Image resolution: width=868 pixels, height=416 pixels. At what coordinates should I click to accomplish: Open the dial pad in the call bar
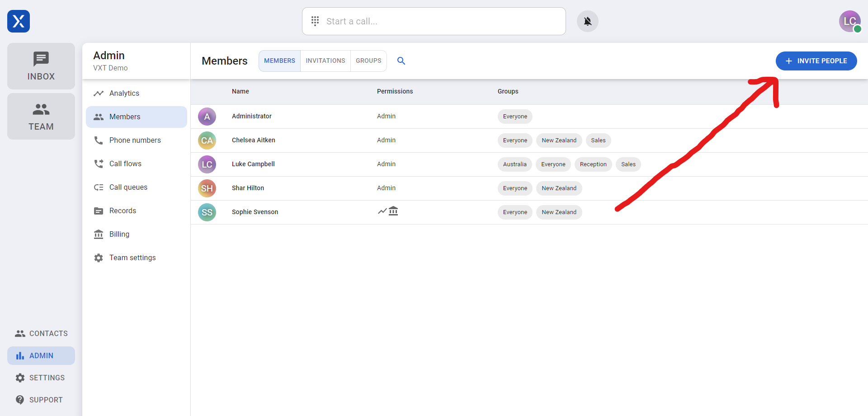tap(315, 21)
